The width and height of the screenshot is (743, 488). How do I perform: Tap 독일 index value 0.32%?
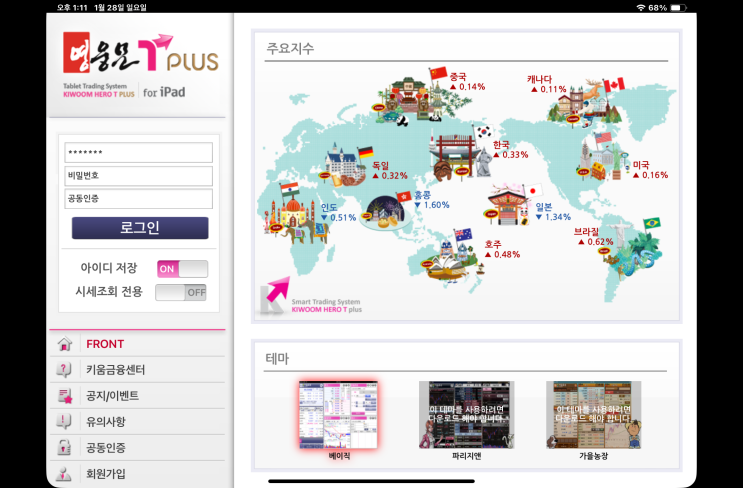390,176
